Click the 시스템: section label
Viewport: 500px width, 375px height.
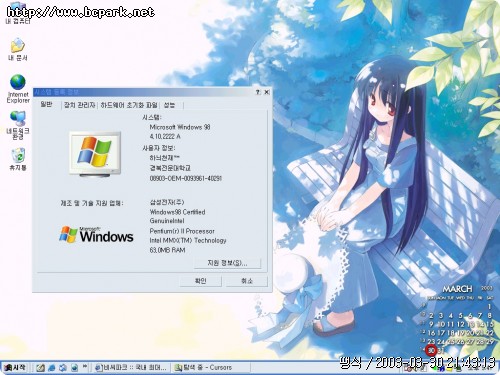coord(152,117)
